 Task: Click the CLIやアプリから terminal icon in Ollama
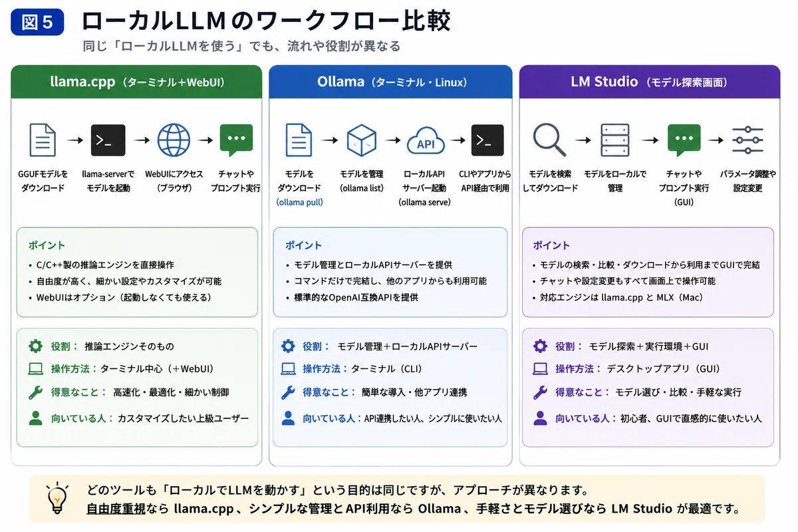pyautogui.click(x=487, y=140)
